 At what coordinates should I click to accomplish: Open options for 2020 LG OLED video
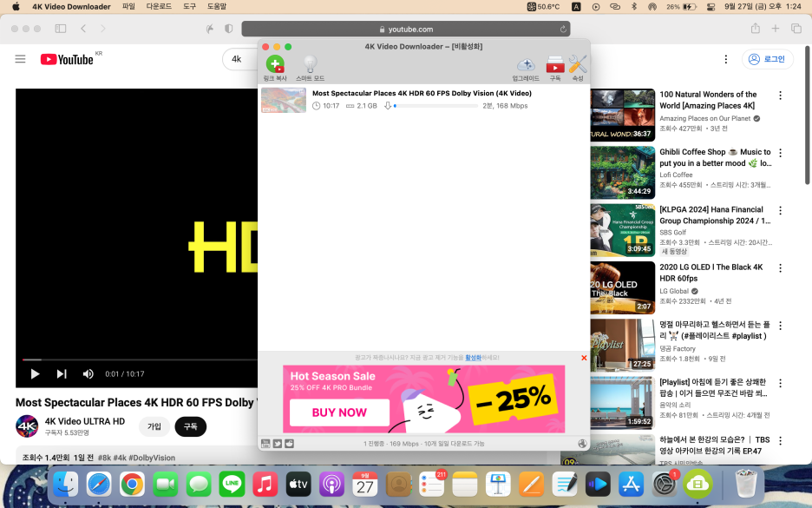780,268
